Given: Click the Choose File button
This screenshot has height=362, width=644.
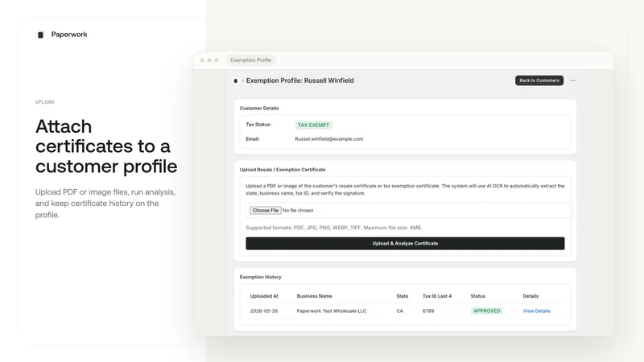Looking at the screenshot, I should pyautogui.click(x=266, y=210).
